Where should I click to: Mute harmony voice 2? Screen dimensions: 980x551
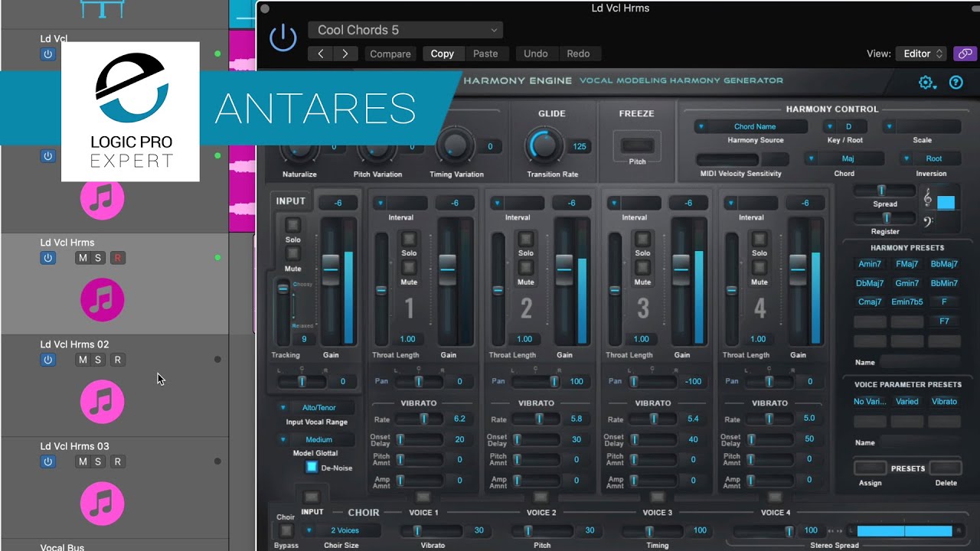click(x=526, y=267)
